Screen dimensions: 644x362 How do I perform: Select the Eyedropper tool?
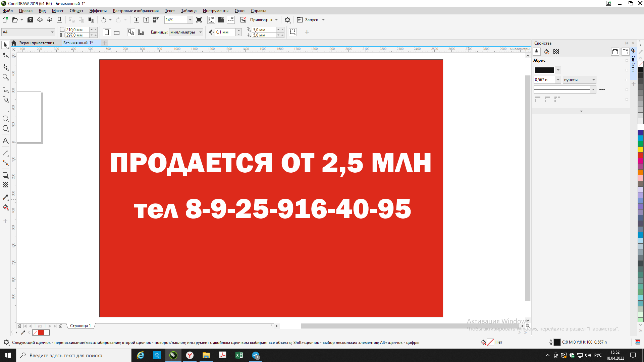pyautogui.click(x=5, y=197)
